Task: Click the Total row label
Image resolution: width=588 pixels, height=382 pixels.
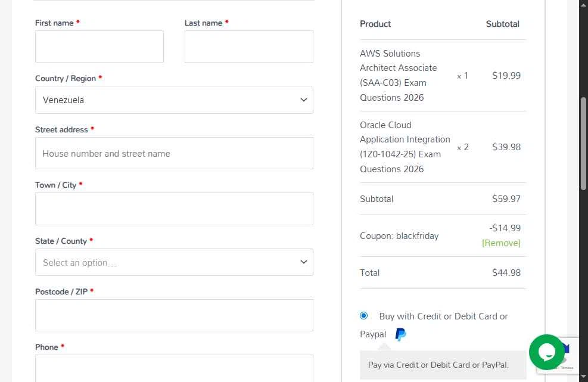Action: pos(370,273)
